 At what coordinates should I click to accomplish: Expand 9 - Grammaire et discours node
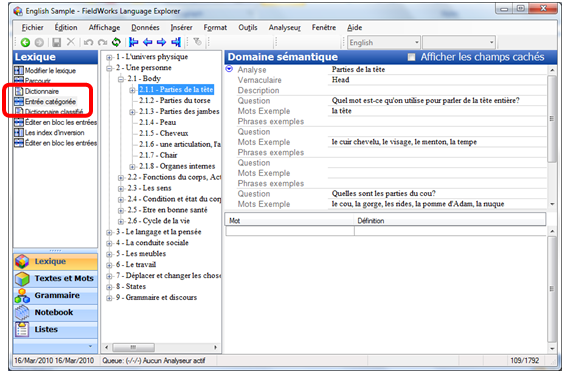(x=109, y=298)
